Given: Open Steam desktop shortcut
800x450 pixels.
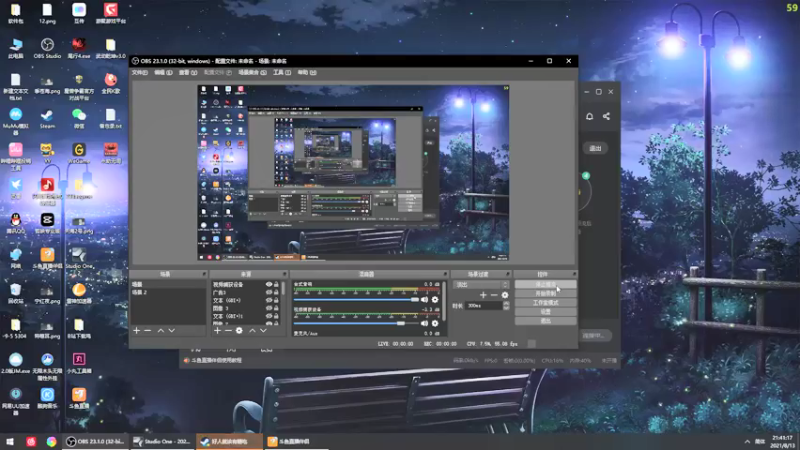Looking at the screenshot, I should tap(47, 118).
